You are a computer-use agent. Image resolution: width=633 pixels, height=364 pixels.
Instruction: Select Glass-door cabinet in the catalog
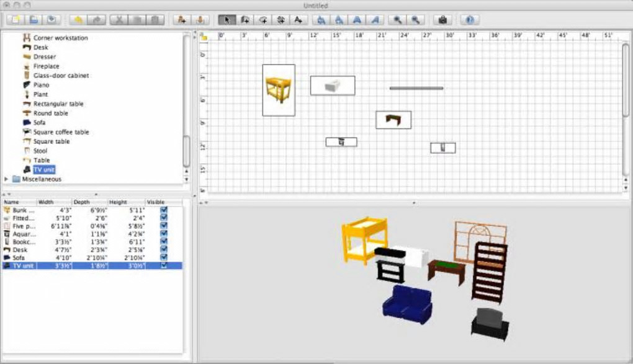click(x=61, y=76)
